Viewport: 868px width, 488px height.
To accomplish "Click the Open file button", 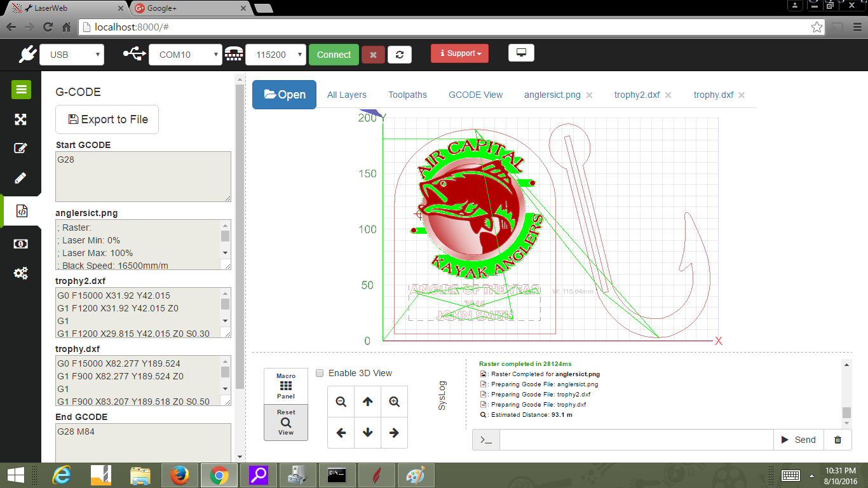I will click(x=284, y=95).
